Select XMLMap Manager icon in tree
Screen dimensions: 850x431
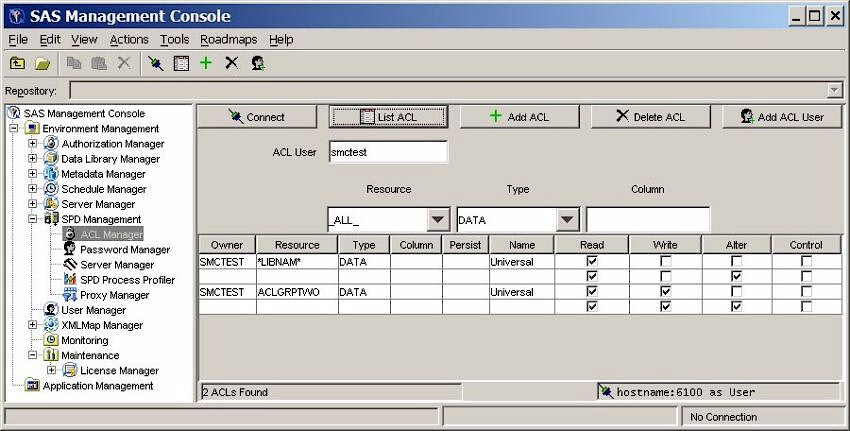pyautogui.click(x=51, y=325)
